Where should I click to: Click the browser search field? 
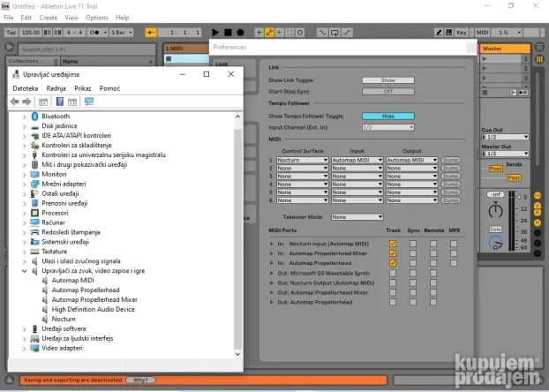pyautogui.click(x=86, y=49)
